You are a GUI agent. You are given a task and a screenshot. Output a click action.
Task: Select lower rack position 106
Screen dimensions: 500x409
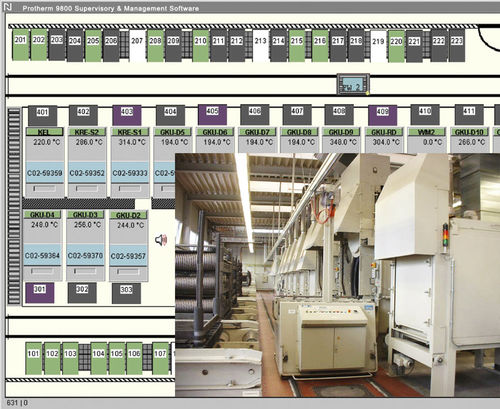pos(134,358)
